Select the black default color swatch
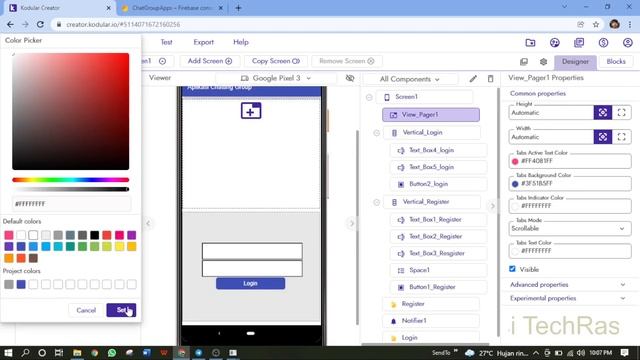The height and width of the screenshot is (360, 640). pyautogui.click(x=95, y=235)
